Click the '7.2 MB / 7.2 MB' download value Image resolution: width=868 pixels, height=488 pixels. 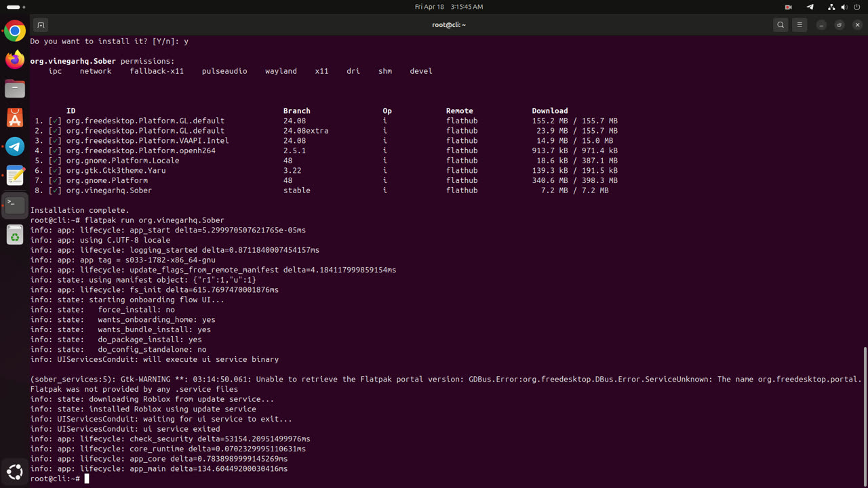pos(574,190)
